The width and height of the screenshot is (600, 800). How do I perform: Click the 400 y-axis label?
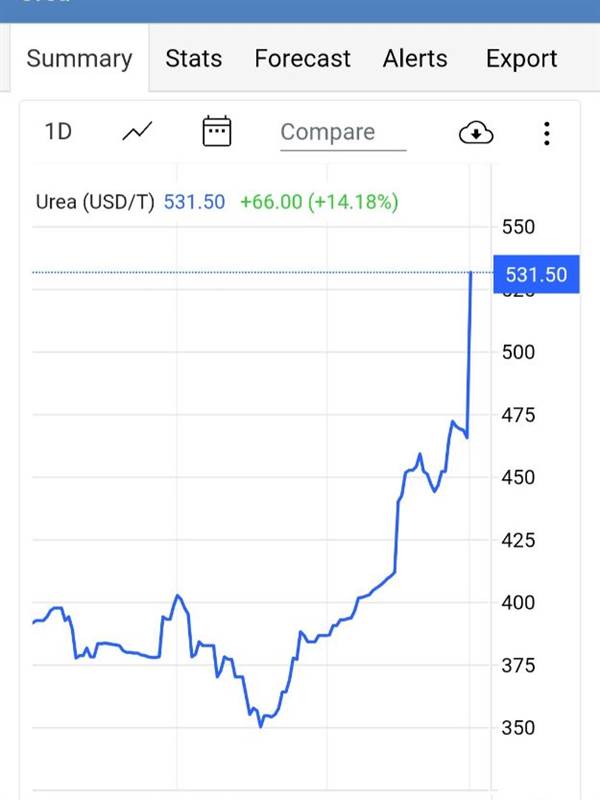pos(518,603)
